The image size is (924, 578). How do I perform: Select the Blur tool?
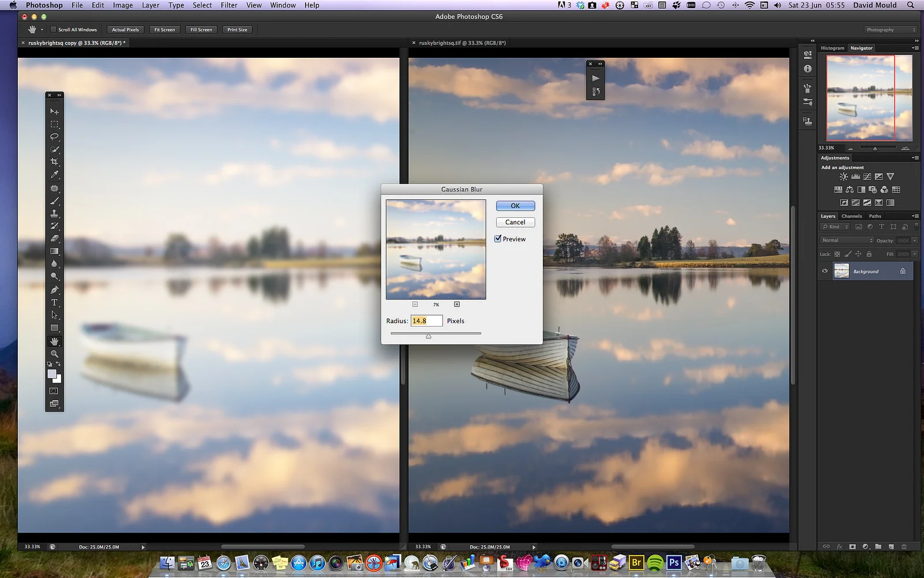[54, 264]
